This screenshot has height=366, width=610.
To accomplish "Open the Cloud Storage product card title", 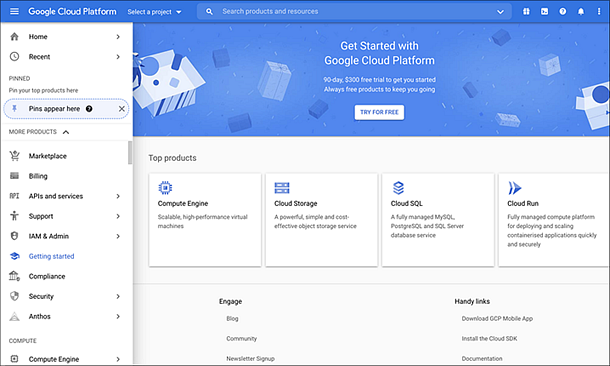I will point(296,203).
